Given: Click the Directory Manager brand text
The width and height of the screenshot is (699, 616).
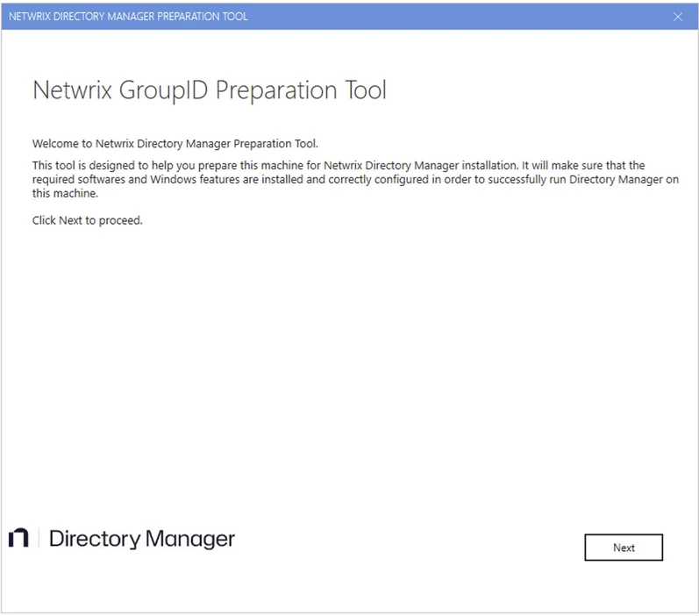Looking at the screenshot, I should 142,539.
